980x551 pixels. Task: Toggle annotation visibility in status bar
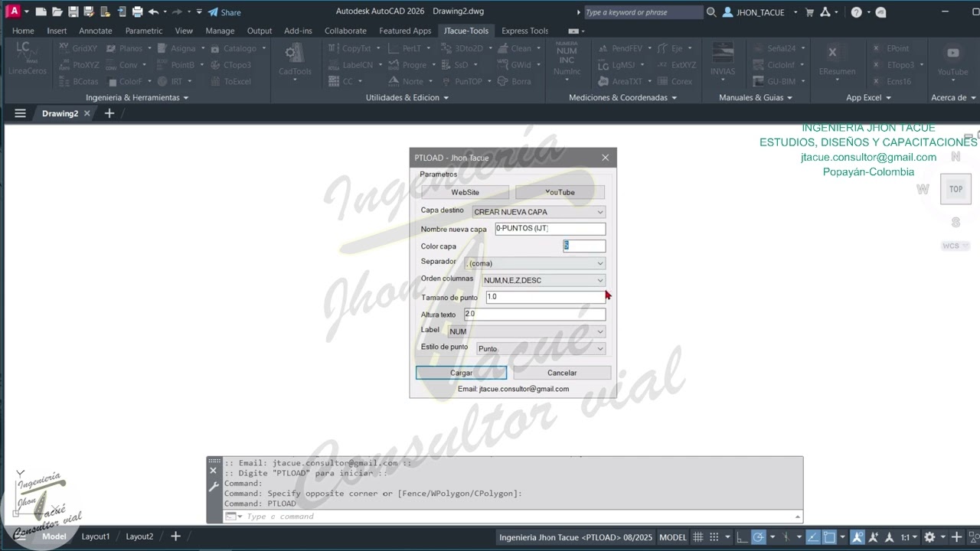[857, 537]
